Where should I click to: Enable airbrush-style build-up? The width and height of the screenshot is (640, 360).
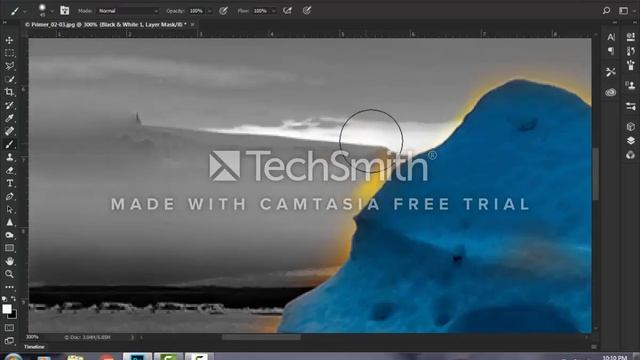pos(287,11)
